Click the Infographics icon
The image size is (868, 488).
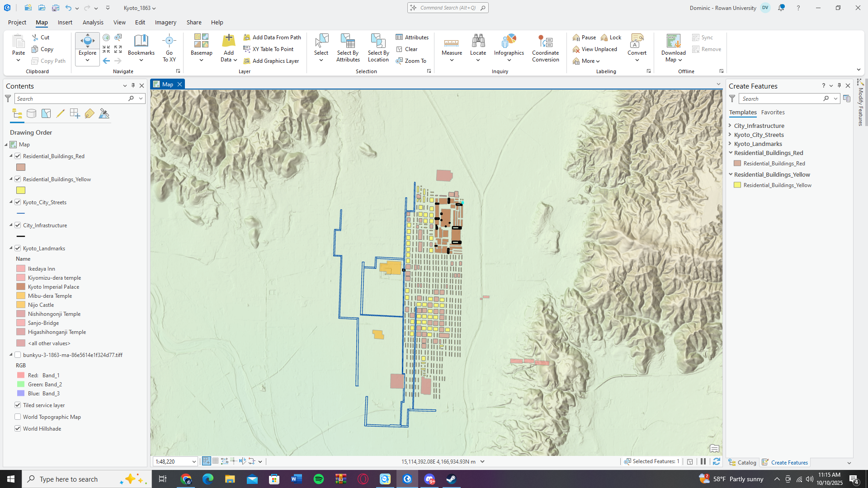click(509, 41)
